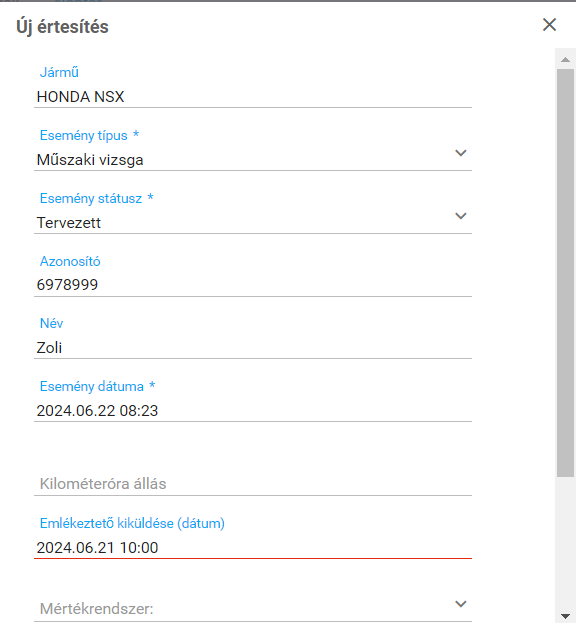This screenshot has width=576, height=623.
Task: Click the Név label
Action: (x=51, y=323)
